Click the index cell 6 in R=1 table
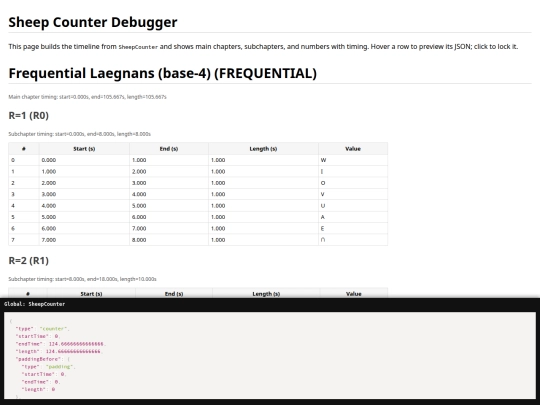 click(x=24, y=228)
